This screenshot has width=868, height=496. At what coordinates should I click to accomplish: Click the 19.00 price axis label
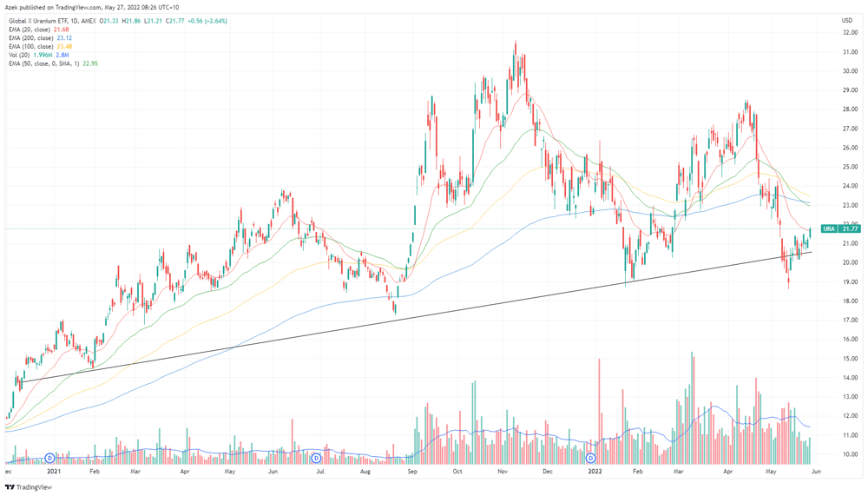point(850,282)
